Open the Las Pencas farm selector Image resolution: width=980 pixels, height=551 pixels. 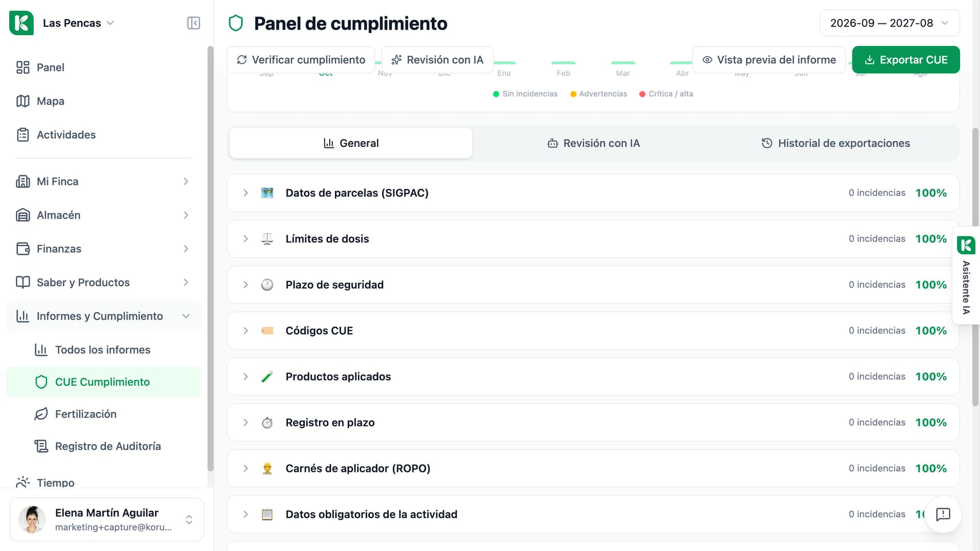point(79,23)
